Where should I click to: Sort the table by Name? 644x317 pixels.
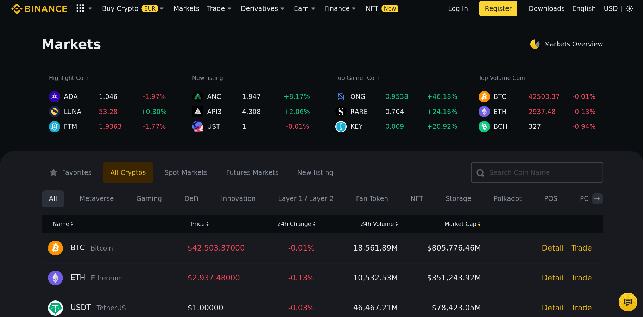point(63,224)
